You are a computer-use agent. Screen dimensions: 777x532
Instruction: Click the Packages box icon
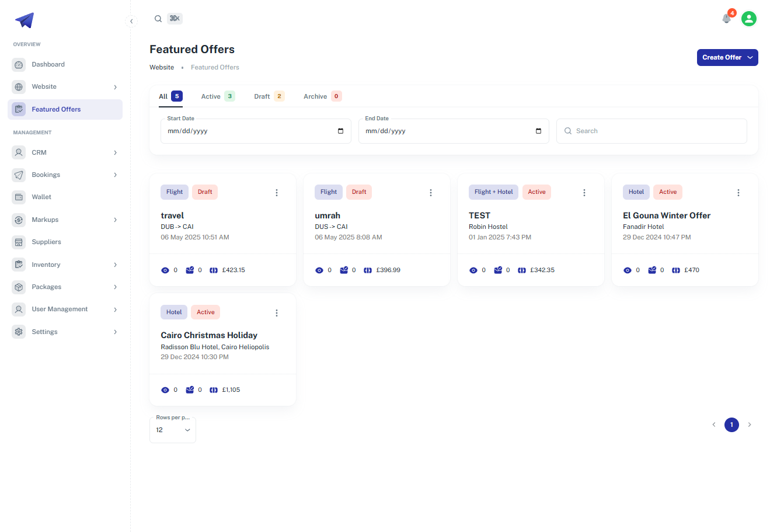click(19, 287)
